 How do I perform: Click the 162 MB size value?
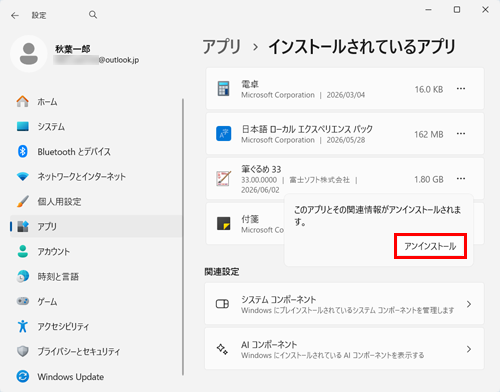429,134
